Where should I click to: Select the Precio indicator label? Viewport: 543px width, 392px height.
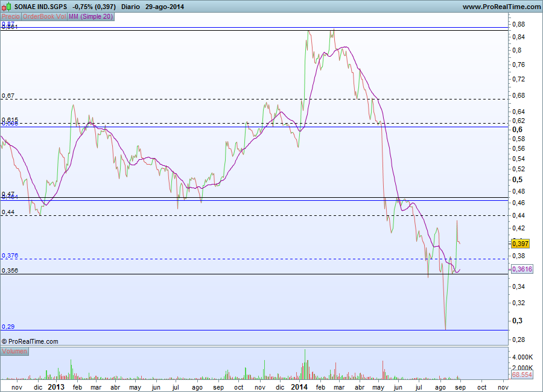click(x=11, y=17)
